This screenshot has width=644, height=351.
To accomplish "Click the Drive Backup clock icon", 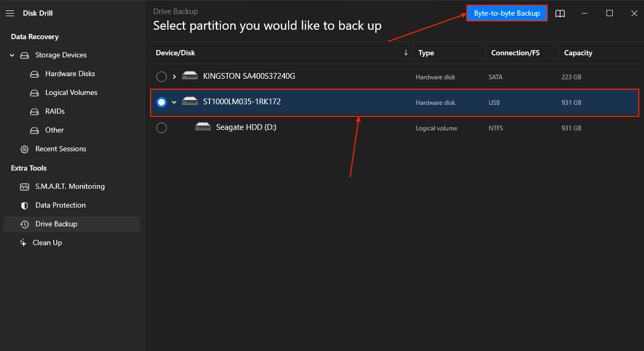I will point(24,224).
